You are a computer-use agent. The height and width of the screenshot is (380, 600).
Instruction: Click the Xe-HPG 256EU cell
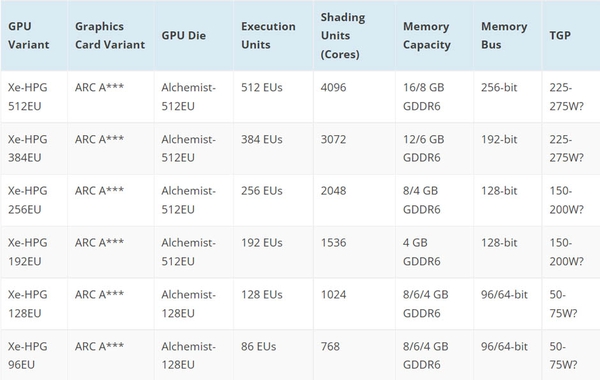(28, 200)
